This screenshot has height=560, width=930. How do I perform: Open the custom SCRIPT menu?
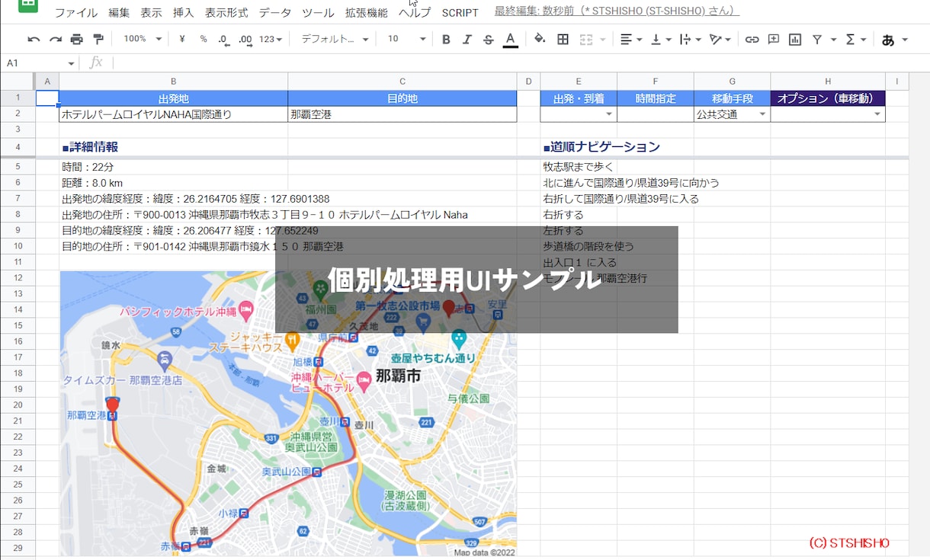(x=460, y=12)
